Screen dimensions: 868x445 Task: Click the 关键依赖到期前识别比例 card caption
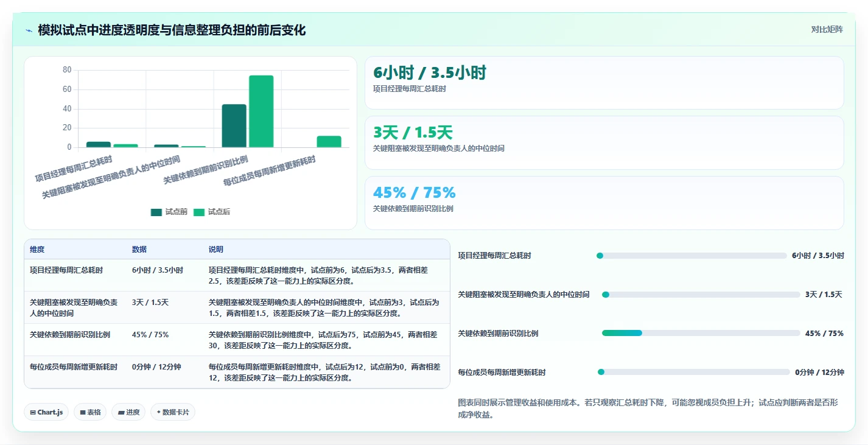coord(413,209)
